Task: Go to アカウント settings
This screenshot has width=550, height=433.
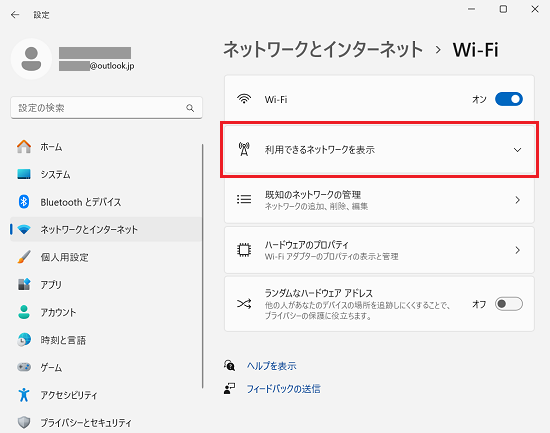Action: coord(106,312)
